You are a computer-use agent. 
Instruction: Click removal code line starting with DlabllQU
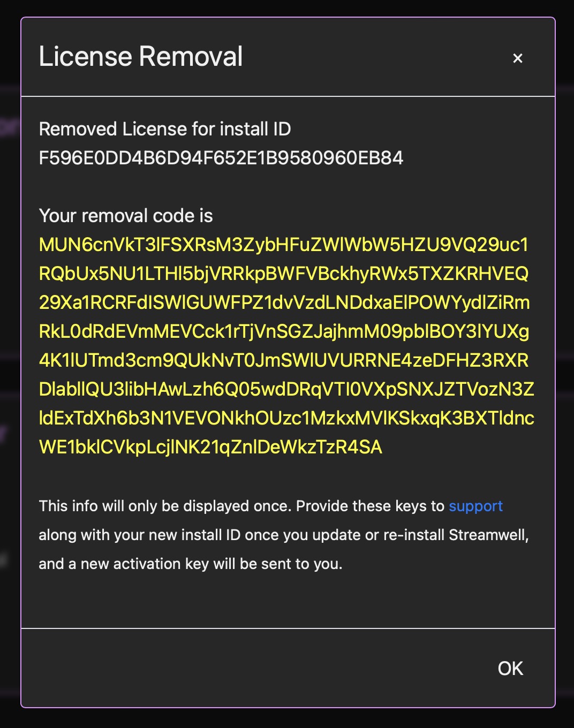pyautogui.click(x=286, y=389)
